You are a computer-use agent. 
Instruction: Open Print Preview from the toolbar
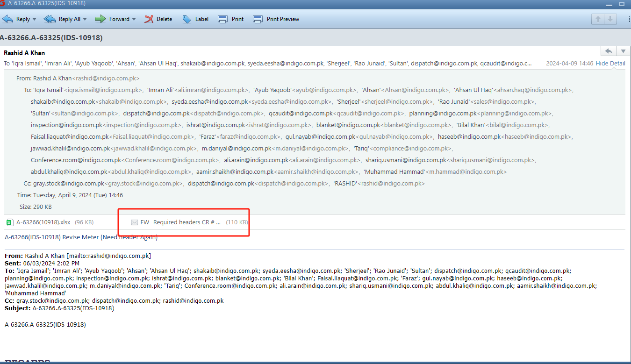pyautogui.click(x=258, y=19)
